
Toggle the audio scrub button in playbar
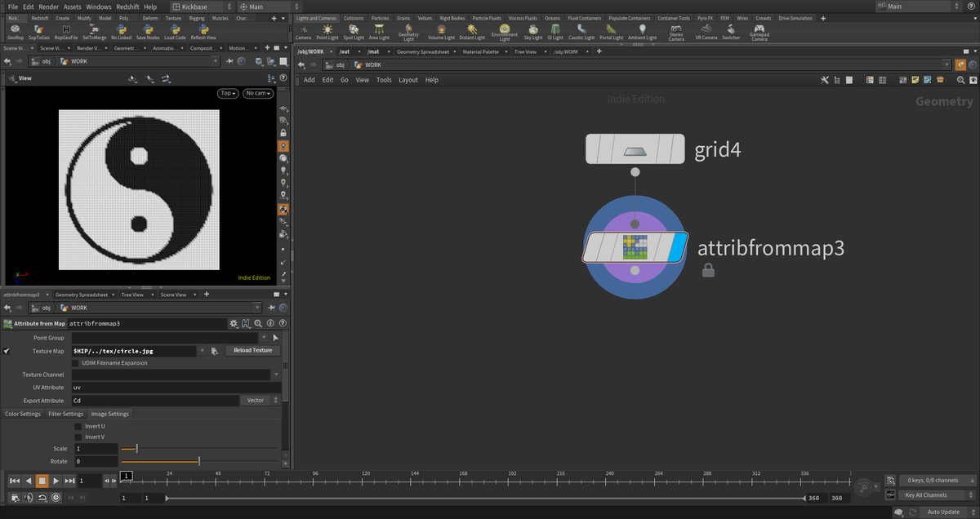click(29, 498)
